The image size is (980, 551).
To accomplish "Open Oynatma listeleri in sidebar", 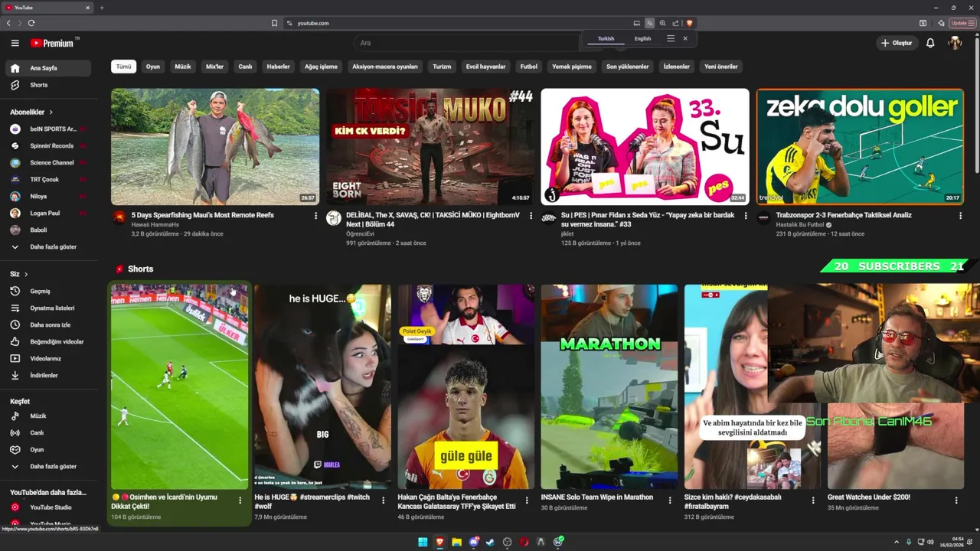I will coord(48,308).
